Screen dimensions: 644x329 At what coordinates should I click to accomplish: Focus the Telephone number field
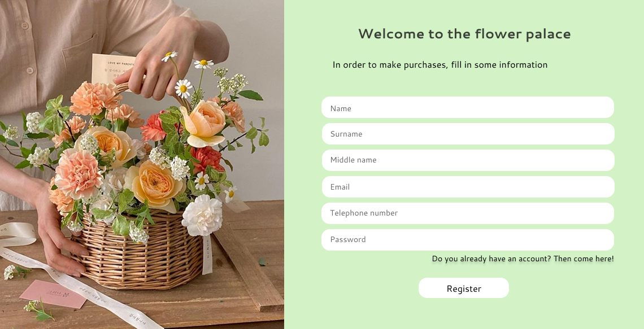(x=467, y=213)
